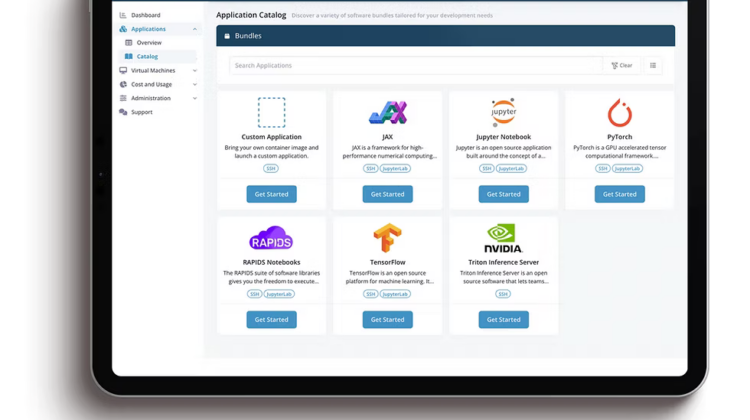Open Dashboard from the sidebar
Screen dimensions: 750x420
[x=145, y=15]
